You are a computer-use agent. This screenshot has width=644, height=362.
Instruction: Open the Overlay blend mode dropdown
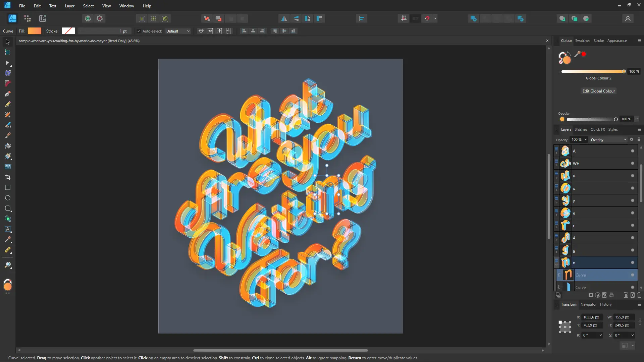coord(608,140)
